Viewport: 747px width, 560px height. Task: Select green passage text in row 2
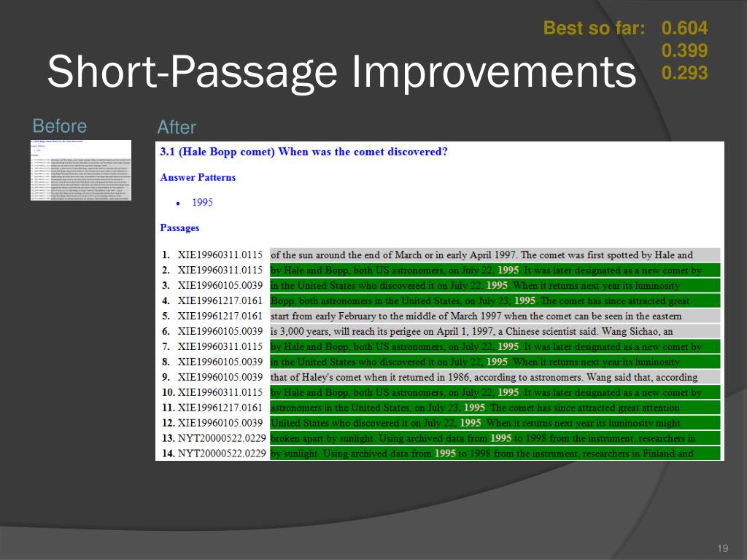point(495,270)
